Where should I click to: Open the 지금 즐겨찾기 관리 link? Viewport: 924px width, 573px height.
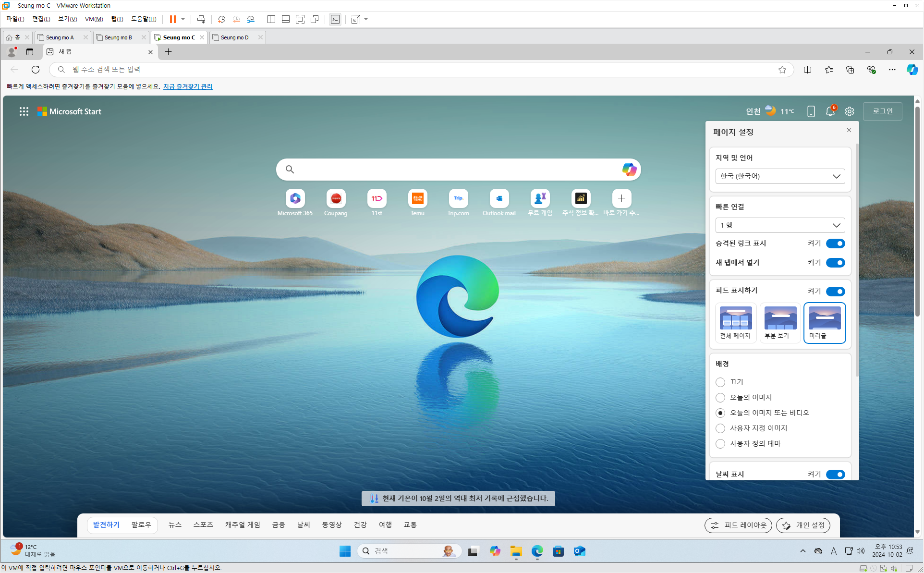188,86
